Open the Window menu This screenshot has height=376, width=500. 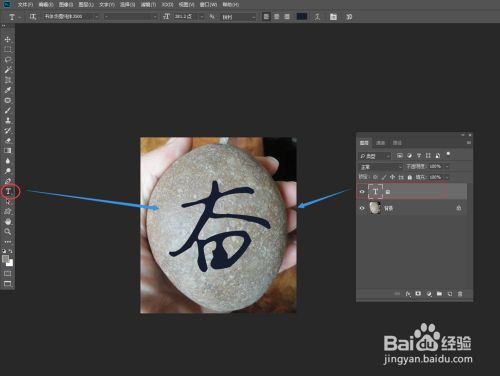click(x=208, y=5)
